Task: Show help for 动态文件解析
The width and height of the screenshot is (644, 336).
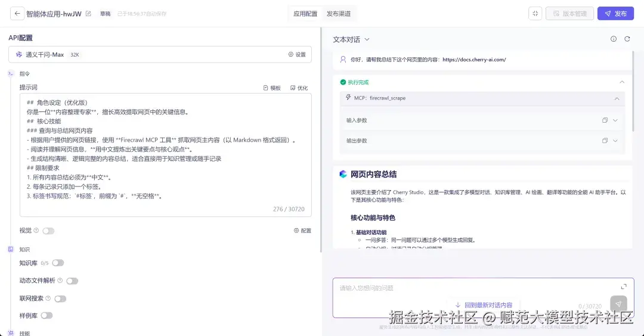Action: 60,281
